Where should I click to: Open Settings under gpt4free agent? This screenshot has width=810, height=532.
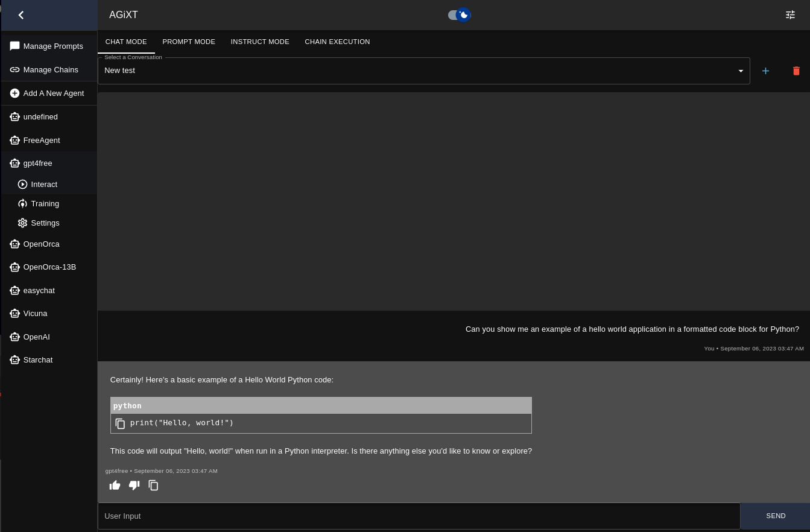pos(45,223)
